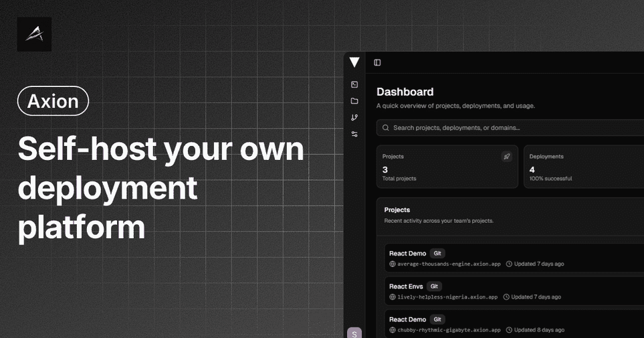Open chubby-rhythmic-gigabyte.axion.app domain link
The image size is (644, 338).
click(x=449, y=330)
